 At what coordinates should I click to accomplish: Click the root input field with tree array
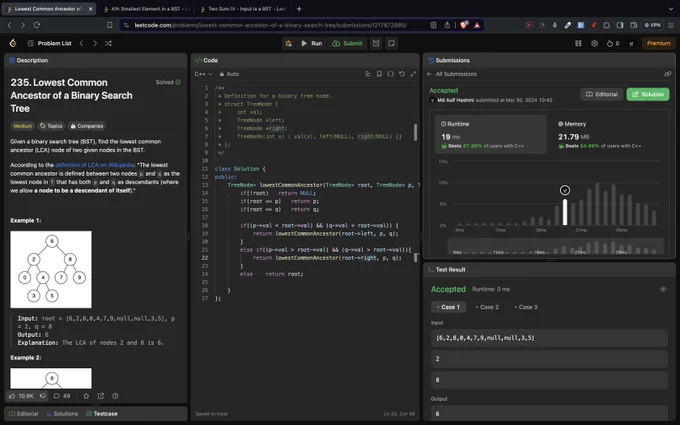point(549,338)
